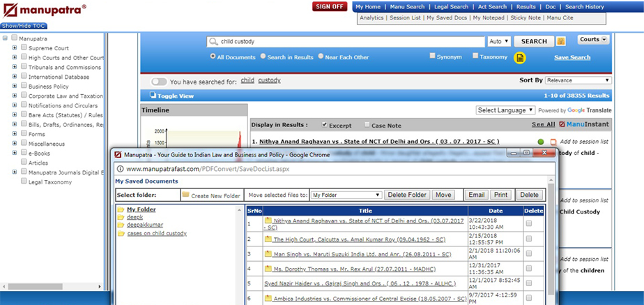This screenshot has height=305, width=644.
Task: Check the Supreme Court checkbox in TOC
Action: 24,47
